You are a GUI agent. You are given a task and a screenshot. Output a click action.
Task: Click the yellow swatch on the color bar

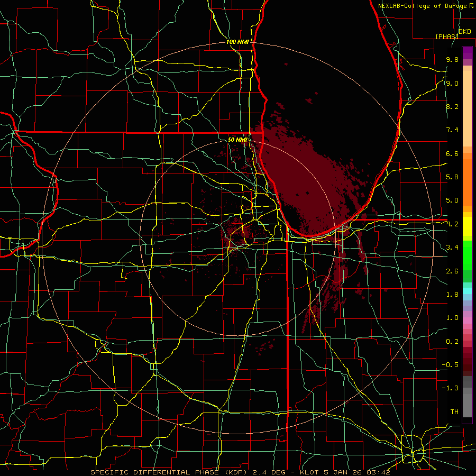click(467, 226)
